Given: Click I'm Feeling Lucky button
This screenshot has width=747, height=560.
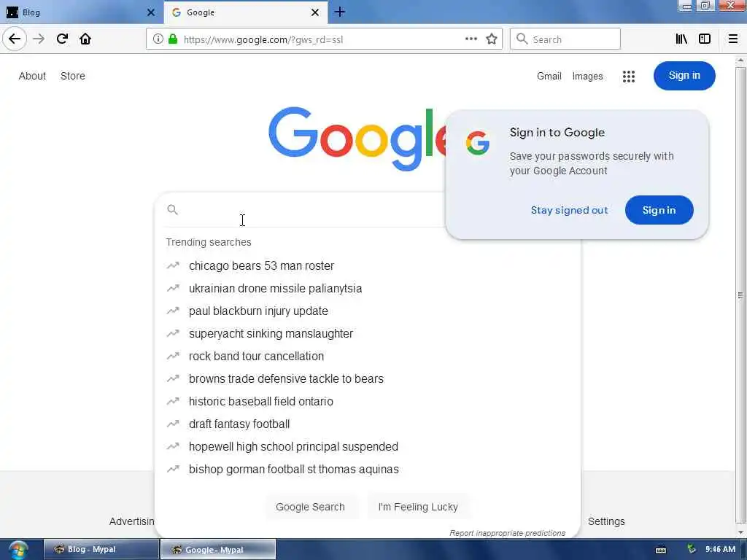Looking at the screenshot, I should (x=418, y=507).
